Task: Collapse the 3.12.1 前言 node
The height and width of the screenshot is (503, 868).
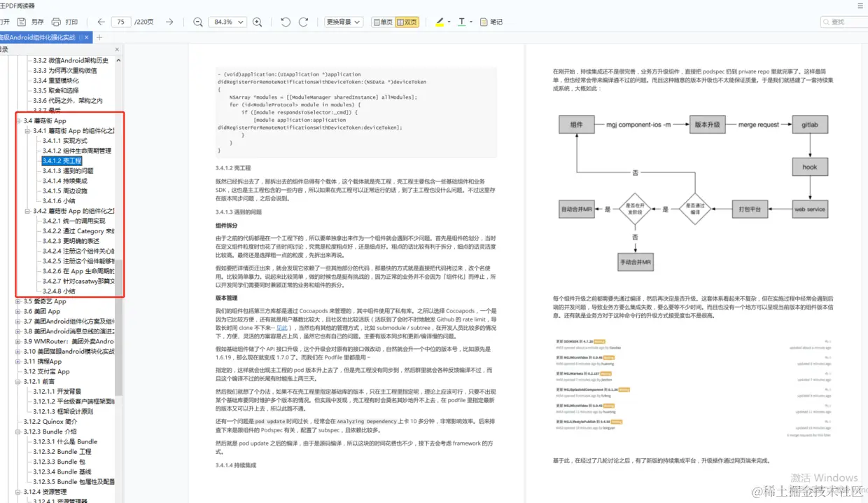Action: 18,382
